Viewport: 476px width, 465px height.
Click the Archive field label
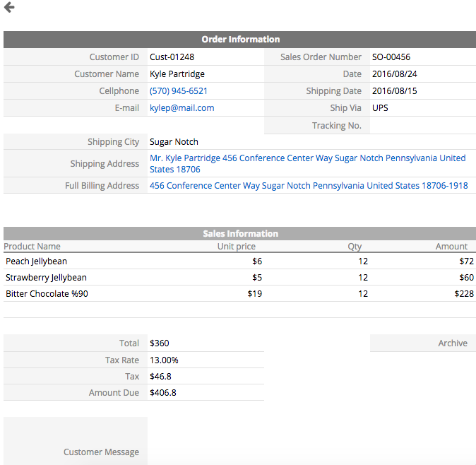pos(452,343)
